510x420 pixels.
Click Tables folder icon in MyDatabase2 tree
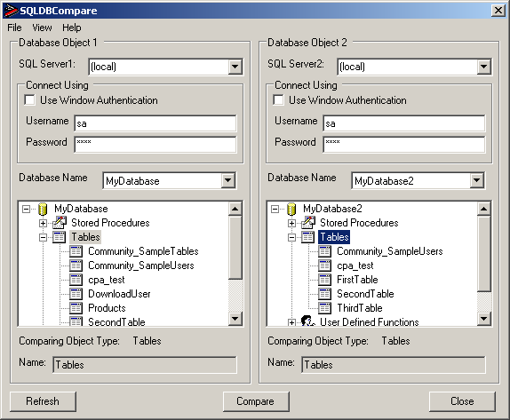tap(307, 237)
